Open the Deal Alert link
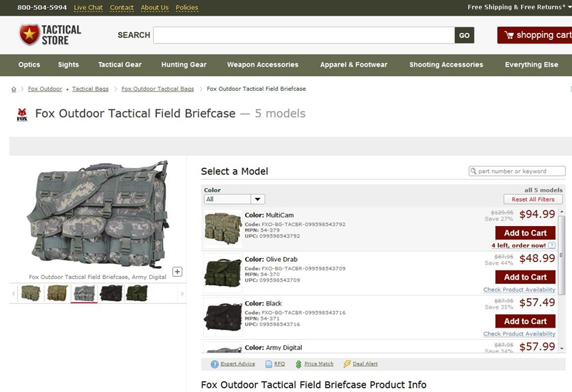The width and height of the screenshot is (572, 392). 365,363
